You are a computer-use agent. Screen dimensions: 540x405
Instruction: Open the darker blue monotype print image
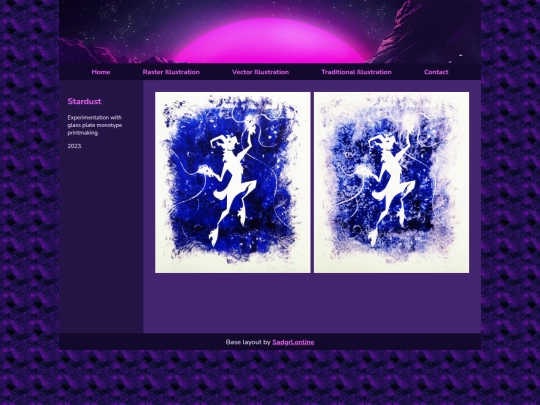pyautogui.click(x=232, y=182)
